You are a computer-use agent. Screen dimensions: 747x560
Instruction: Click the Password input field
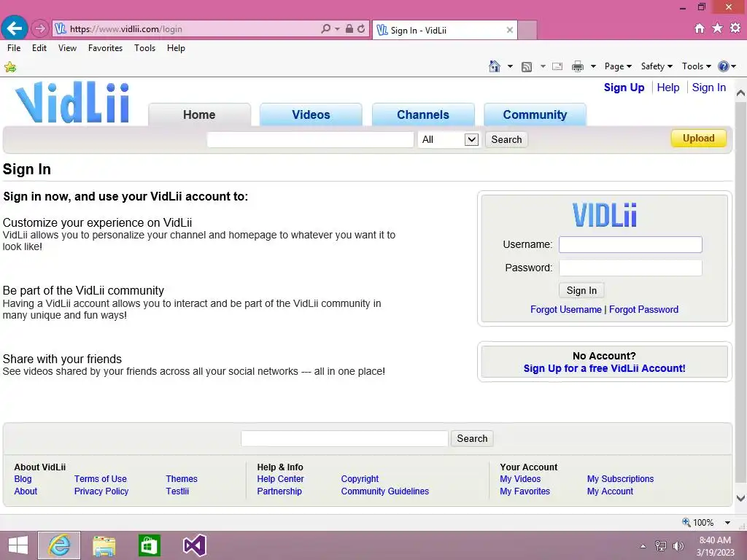(630, 268)
